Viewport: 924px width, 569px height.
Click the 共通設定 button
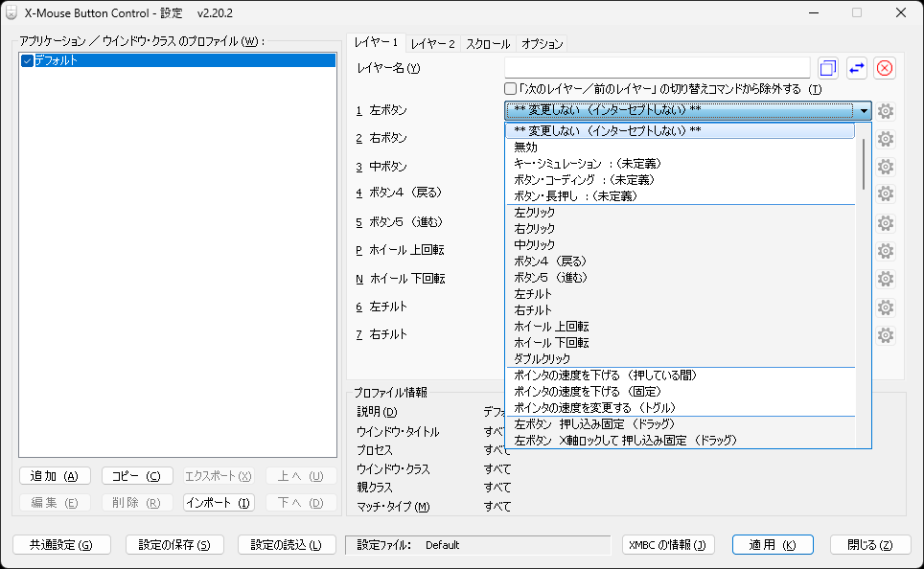pyautogui.click(x=60, y=544)
